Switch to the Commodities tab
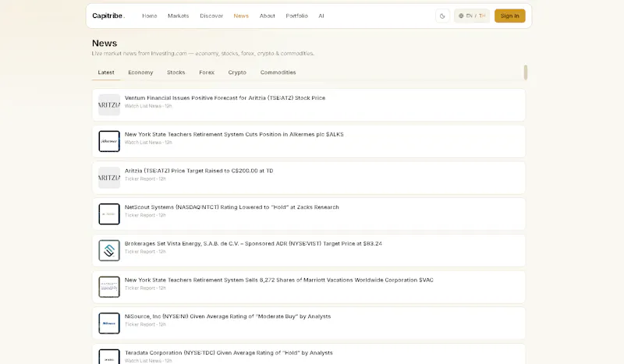The image size is (624, 364). (278, 72)
